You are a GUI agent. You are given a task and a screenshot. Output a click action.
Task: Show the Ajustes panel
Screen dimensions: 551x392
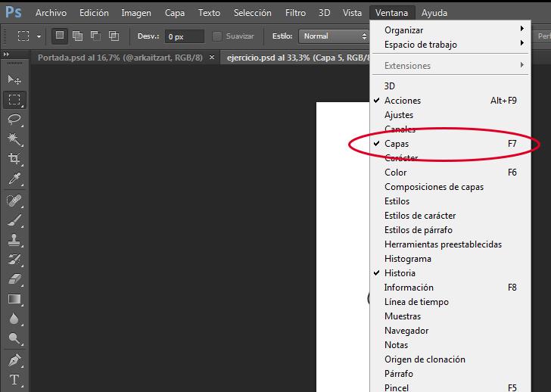450,115
